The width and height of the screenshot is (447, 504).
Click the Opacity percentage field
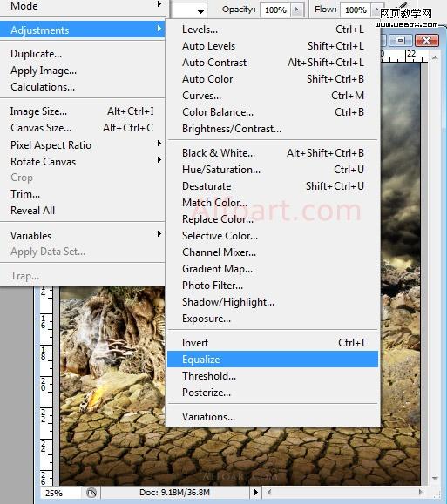pyautogui.click(x=275, y=10)
